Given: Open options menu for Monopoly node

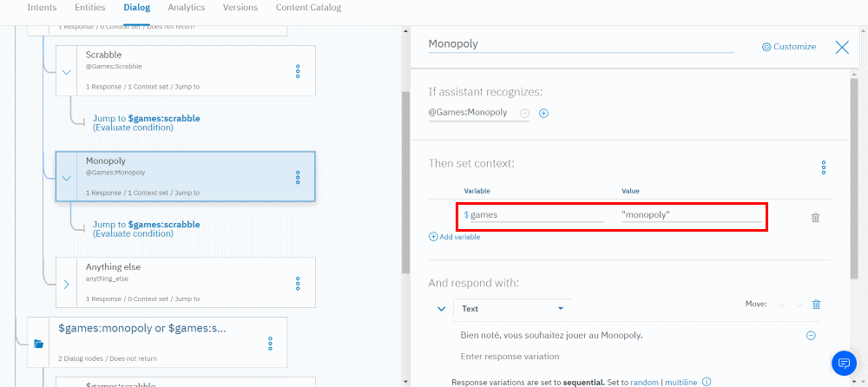Looking at the screenshot, I should [x=298, y=177].
